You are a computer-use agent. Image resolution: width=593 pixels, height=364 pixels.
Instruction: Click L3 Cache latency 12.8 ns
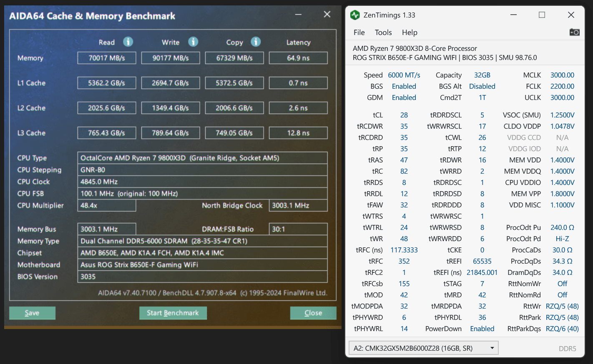tap(298, 133)
